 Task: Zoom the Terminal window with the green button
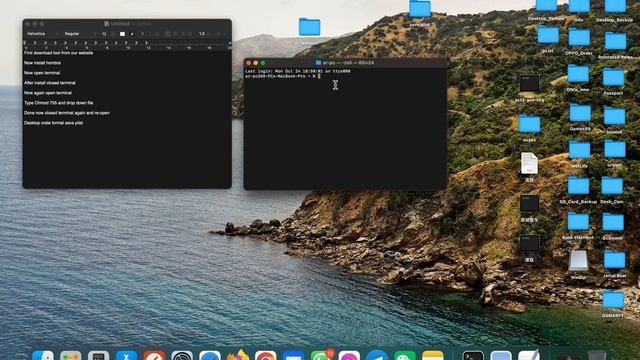click(x=263, y=63)
